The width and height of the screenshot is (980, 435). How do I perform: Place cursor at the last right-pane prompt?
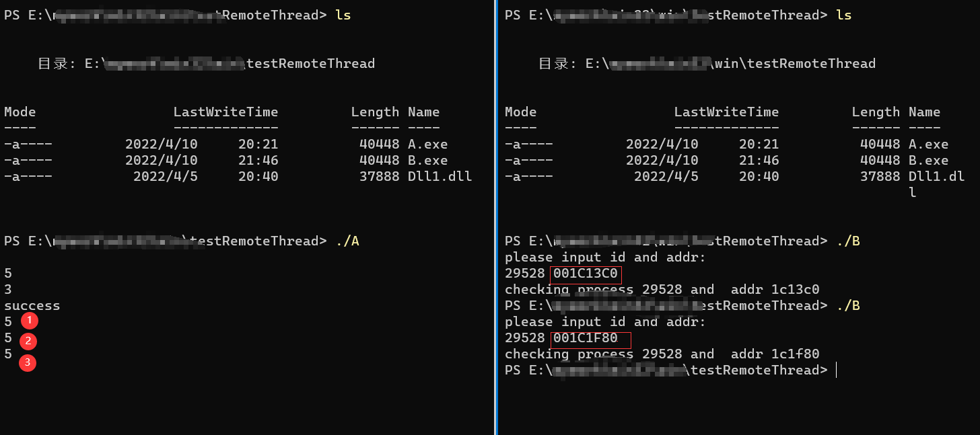[x=836, y=370]
